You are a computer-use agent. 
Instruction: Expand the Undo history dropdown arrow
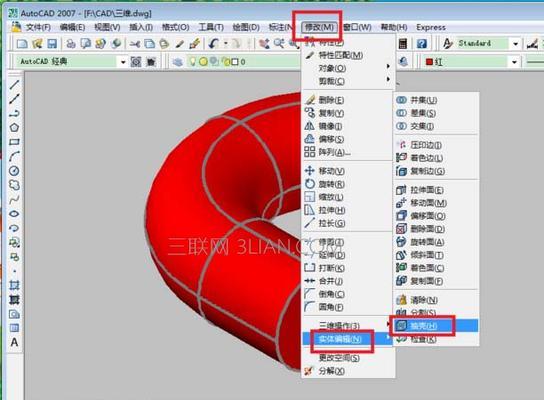pyautogui.click(x=226, y=44)
